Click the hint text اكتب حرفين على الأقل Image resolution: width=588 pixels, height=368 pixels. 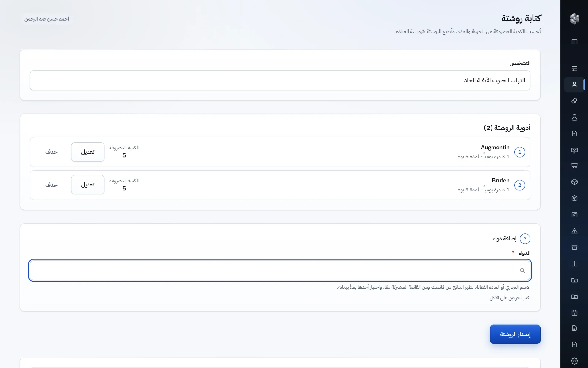point(510,298)
